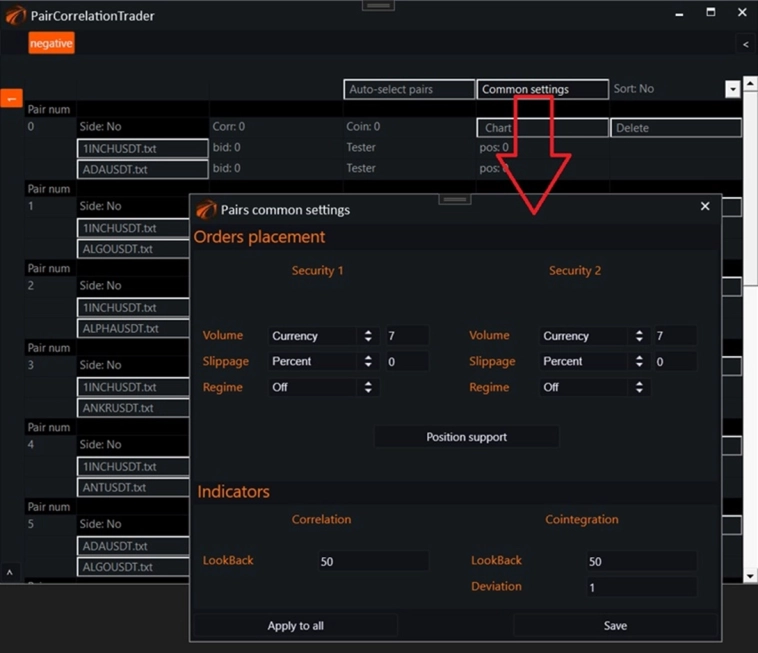Screen dimensions: 758x653
Task: Click Apply to all
Action: [x=295, y=625]
